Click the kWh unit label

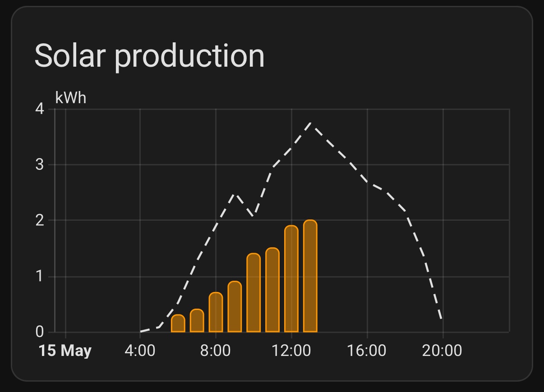(x=70, y=97)
